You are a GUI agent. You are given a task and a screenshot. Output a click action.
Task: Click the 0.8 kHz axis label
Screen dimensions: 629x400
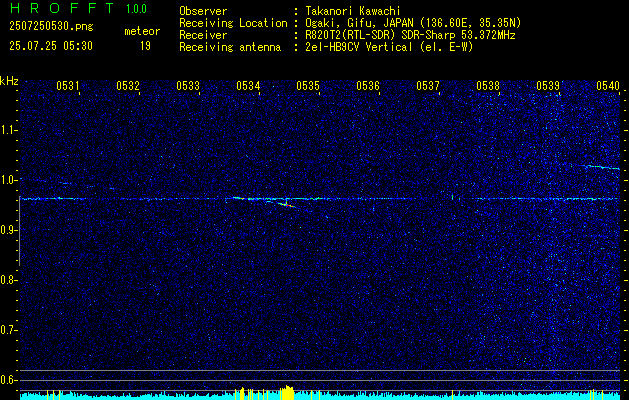pos(8,280)
